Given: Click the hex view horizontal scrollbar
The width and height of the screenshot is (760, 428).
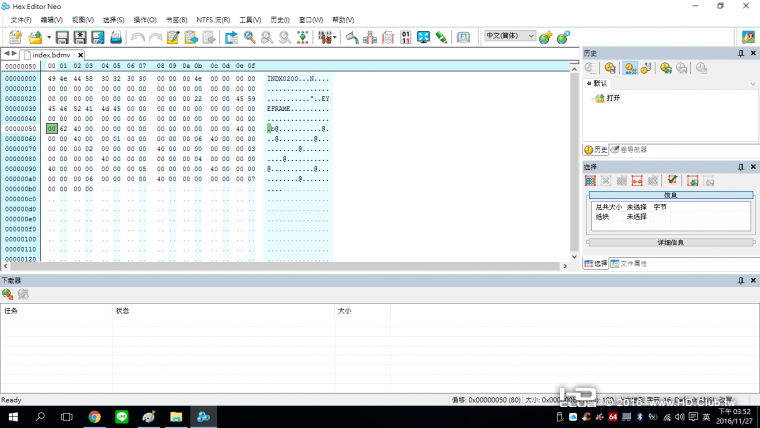Looking at the screenshot, I should (x=285, y=266).
